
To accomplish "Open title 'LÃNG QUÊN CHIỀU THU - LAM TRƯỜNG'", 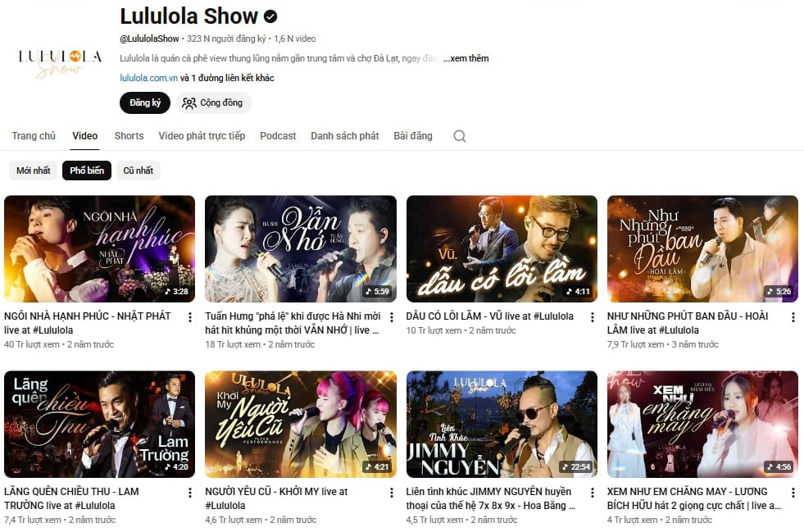I will pyautogui.click(x=71, y=498).
